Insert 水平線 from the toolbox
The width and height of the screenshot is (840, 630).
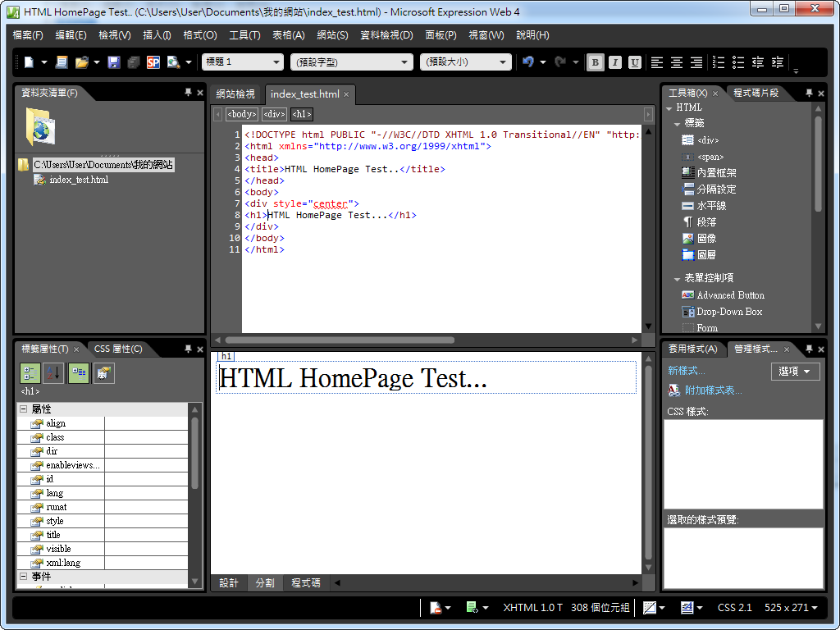click(x=703, y=206)
